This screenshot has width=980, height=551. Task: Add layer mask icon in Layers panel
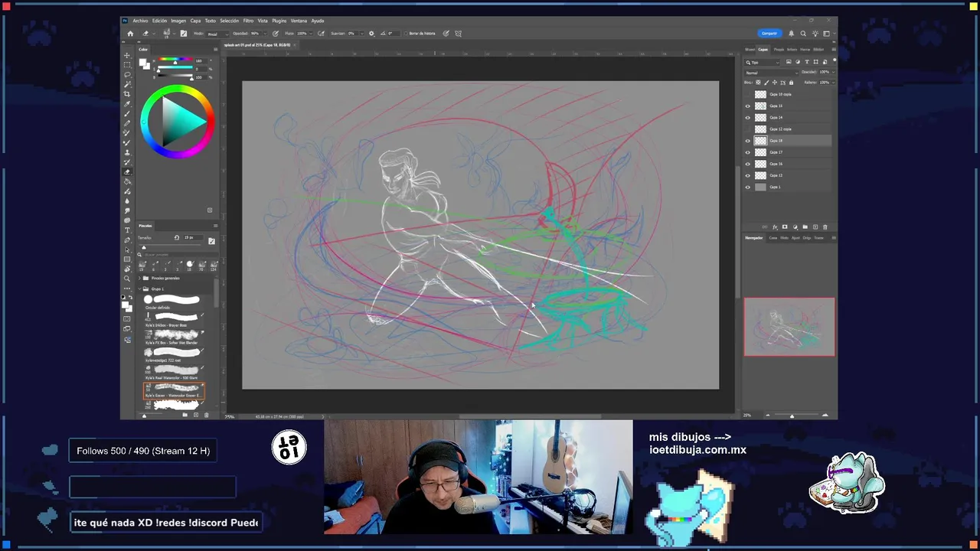785,227
